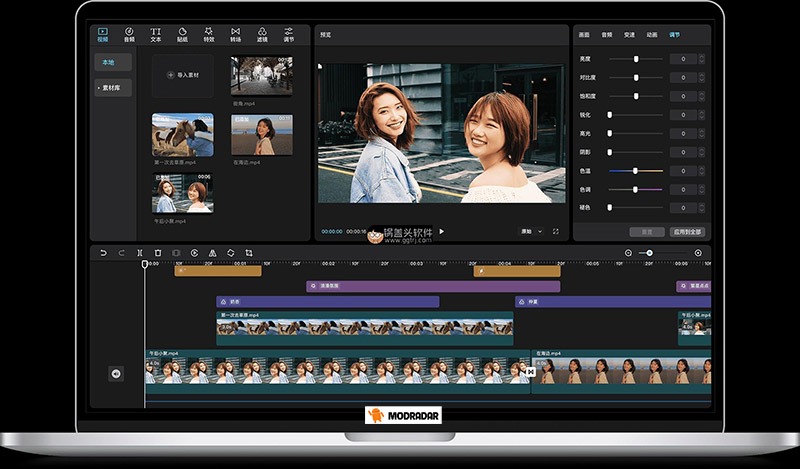Select the split clip tool
Viewport: 800px width, 469px height.
(139, 253)
